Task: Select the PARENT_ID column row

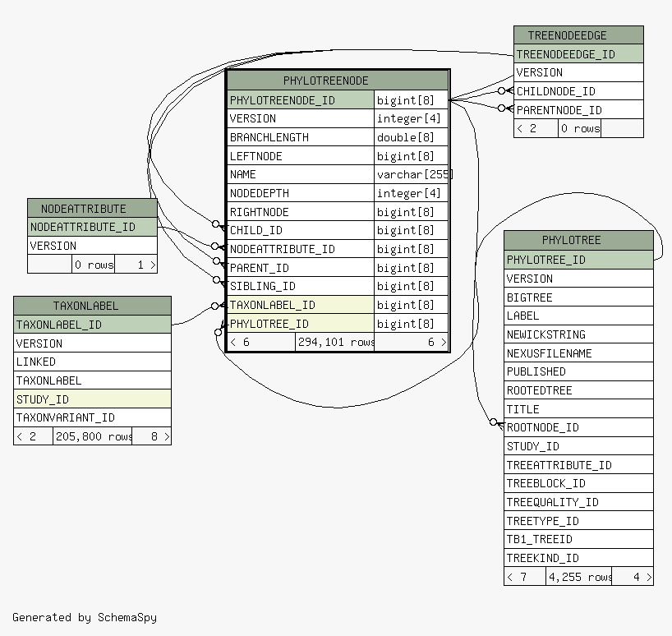Action: click(301, 268)
